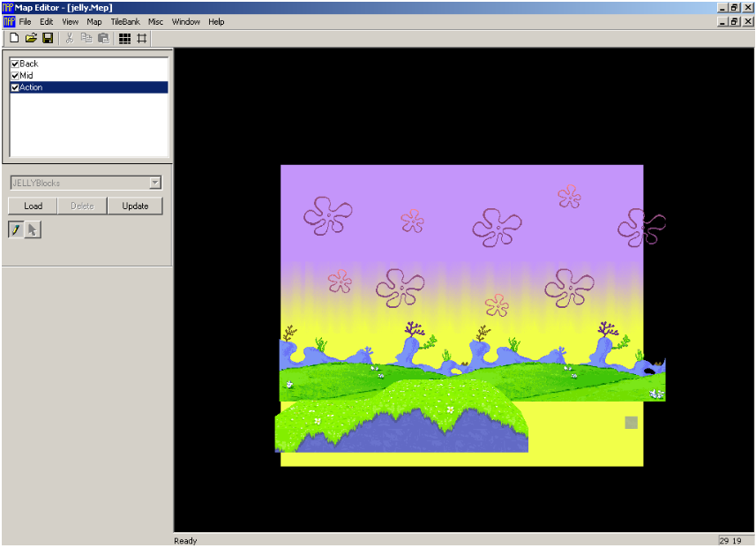Click the gray tile square on the map
The height and width of the screenshot is (548, 756).
click(x=631, y=423)
